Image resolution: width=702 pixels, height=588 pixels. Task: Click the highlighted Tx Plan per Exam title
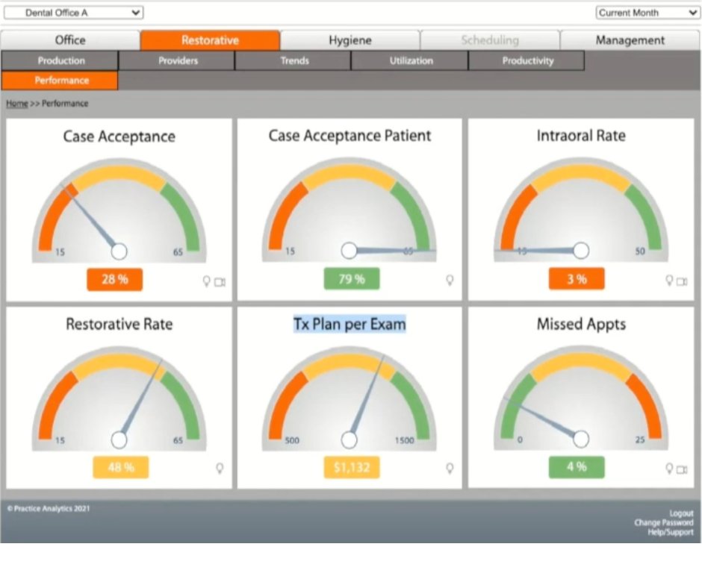coord(350,324)
